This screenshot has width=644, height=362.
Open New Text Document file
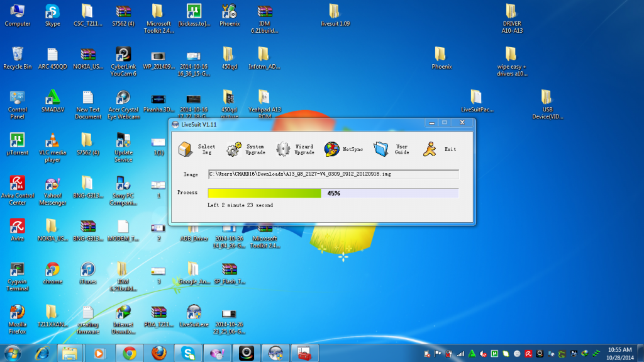88,105
